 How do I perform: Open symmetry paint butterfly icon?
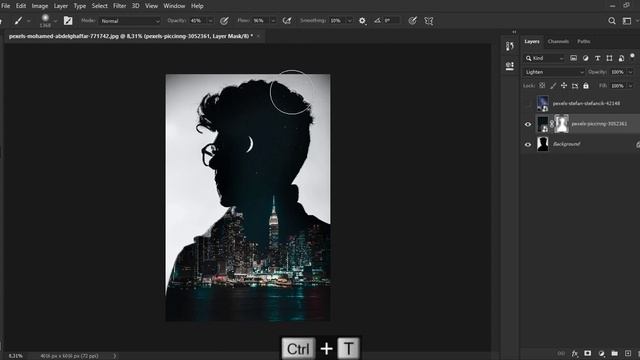pyautogui.click(x=429, y=21)
